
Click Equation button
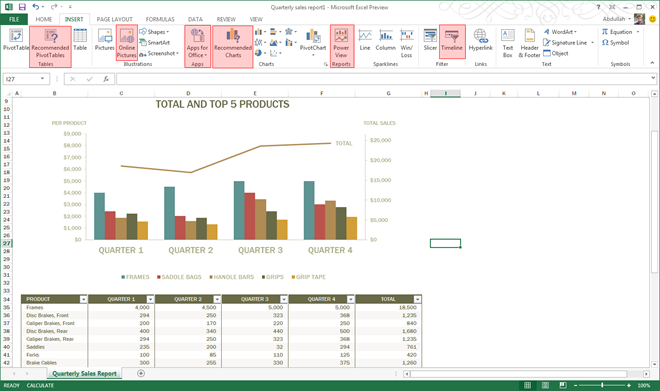[620, 32]
